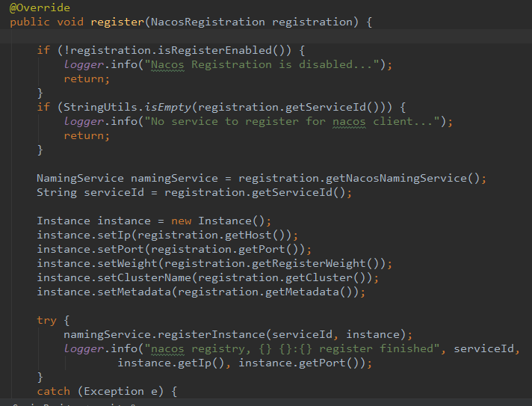Click the String type before serviceId
Screen dimensions: 532x406
pos(57,192)
